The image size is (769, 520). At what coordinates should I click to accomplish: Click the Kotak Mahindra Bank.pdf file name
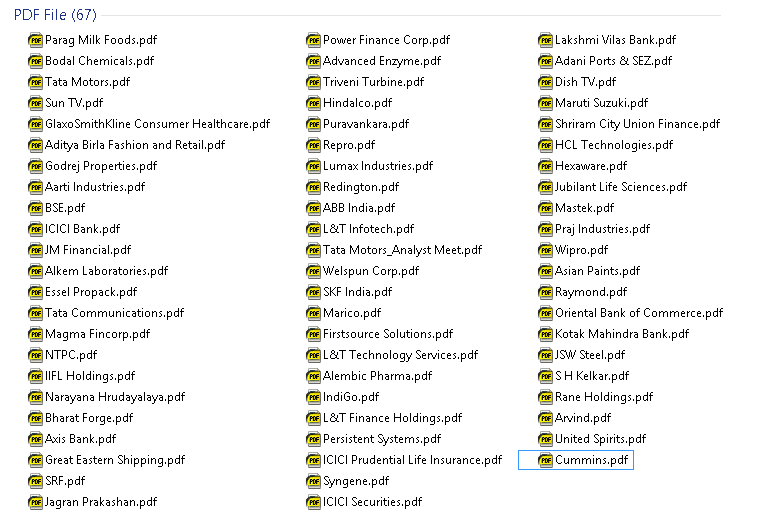pyautogui.click(x=621, y=334)
